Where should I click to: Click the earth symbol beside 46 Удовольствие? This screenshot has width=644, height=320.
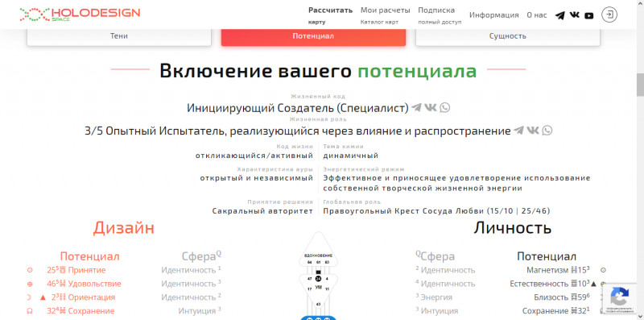30,284
